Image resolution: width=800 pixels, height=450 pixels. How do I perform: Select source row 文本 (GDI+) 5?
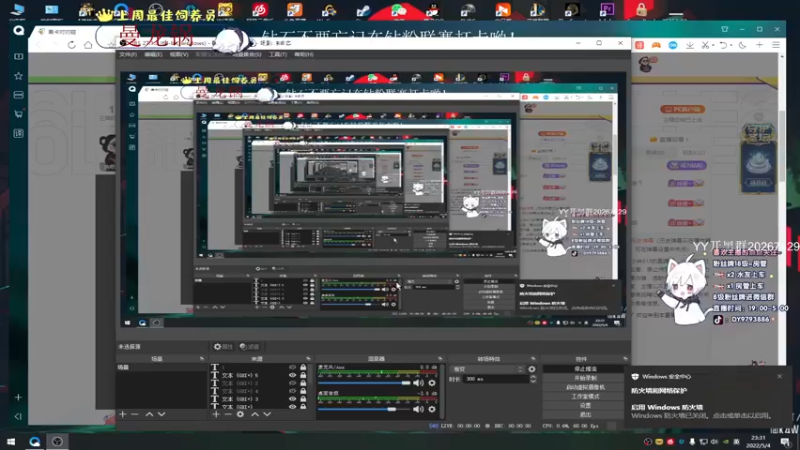[x=259, y=375]
